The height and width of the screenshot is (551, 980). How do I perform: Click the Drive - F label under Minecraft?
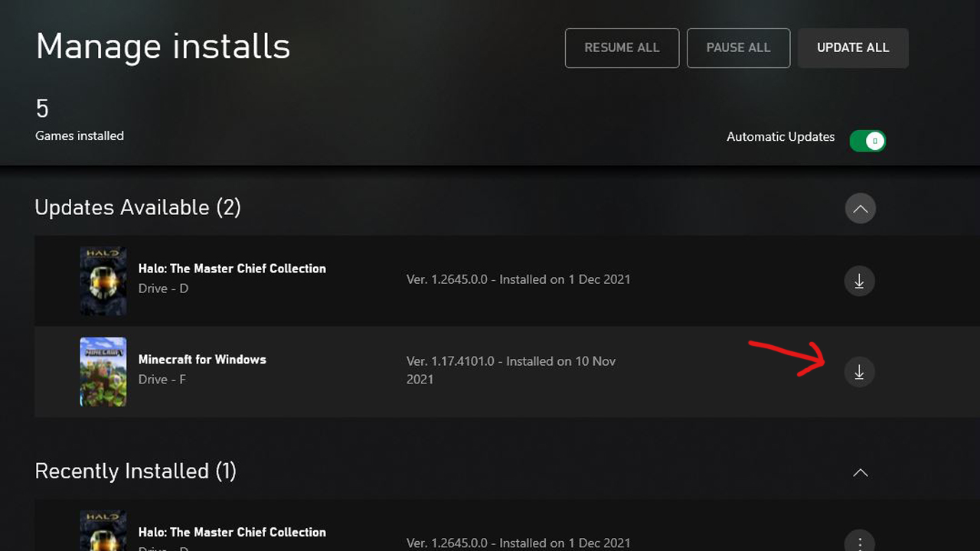pyautogui.click(x=162, y=380)
